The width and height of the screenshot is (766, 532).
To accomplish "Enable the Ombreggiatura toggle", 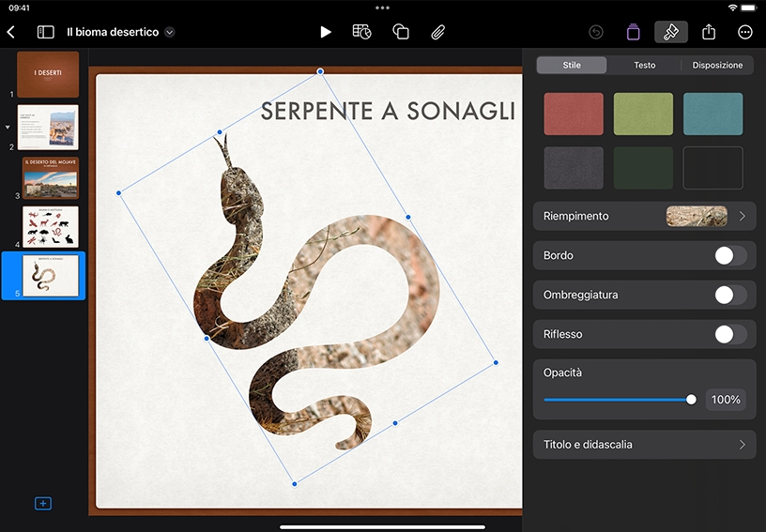I will coord(730,295).
